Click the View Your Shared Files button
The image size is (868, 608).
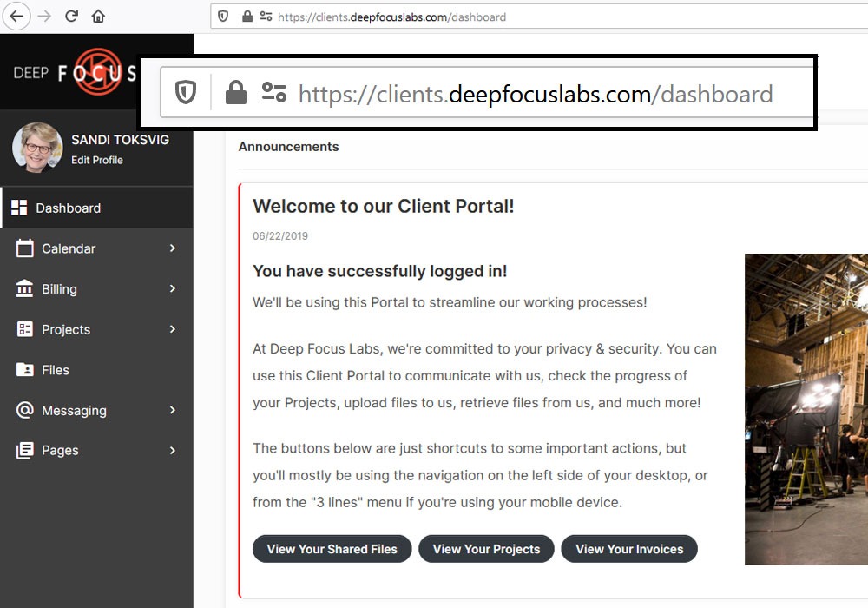coord(332,549)
